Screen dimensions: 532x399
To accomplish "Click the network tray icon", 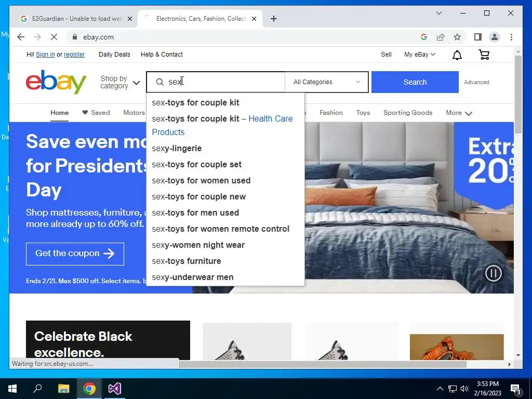I will (453, 389).
